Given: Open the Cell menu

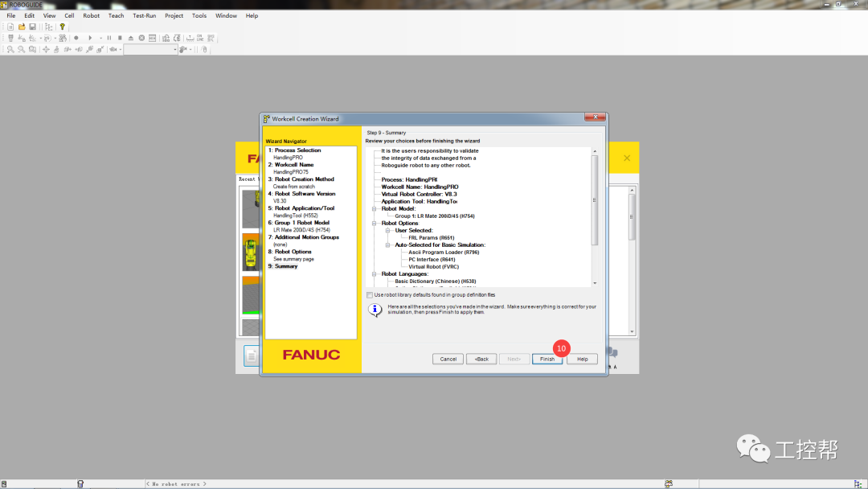Looking at the screenshot, I should pos(69,15).
